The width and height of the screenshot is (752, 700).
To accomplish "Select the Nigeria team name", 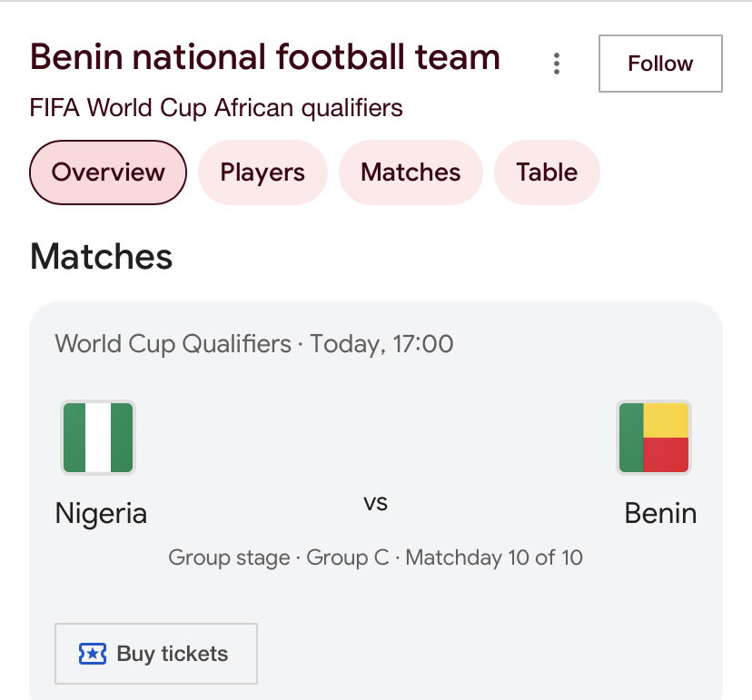I will pos(101,514).
